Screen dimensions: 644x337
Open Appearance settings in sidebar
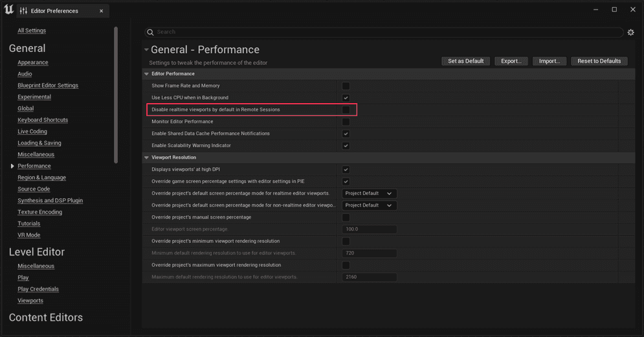[33, 62]
